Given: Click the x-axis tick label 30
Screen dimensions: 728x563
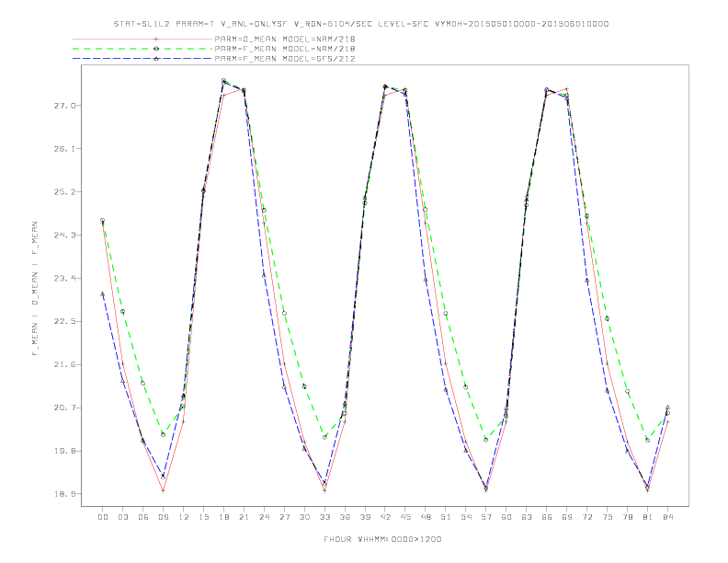Looking at the screenshot, I should point(304,517).
